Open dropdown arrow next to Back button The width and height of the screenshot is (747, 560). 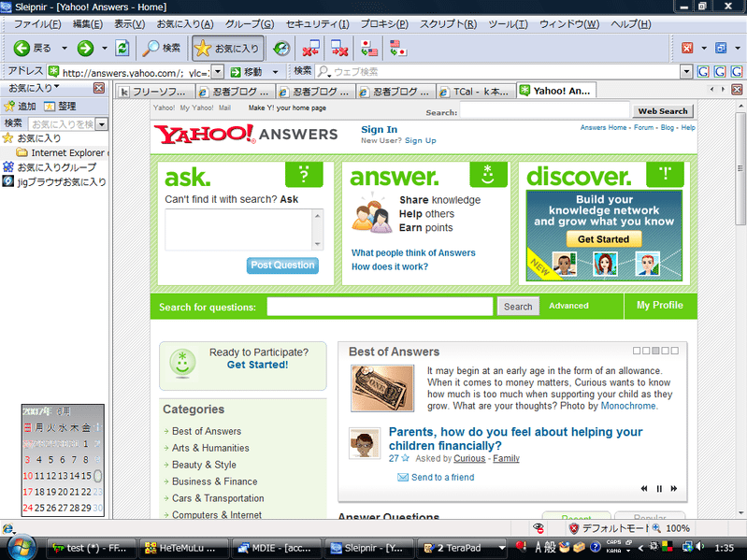(x=65, y=48)
